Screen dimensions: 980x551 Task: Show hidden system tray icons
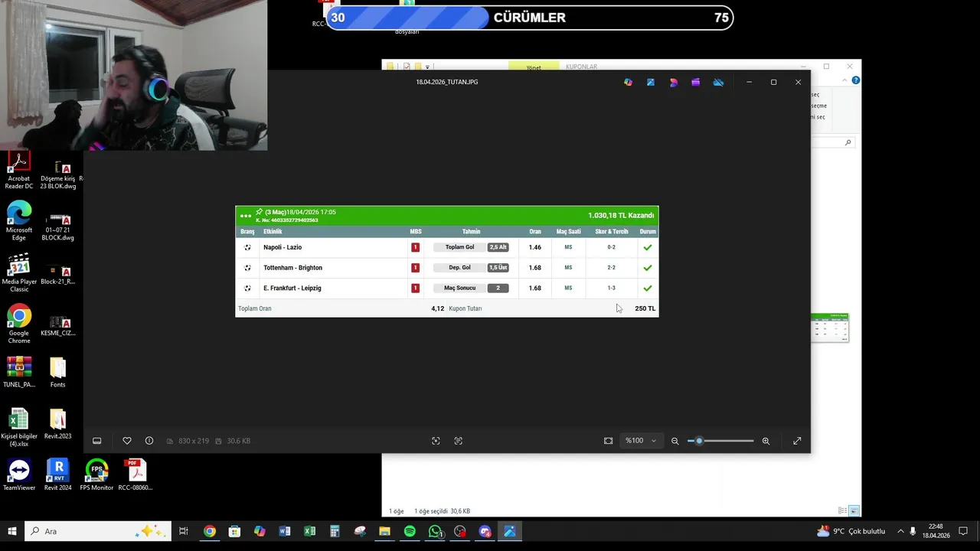pyautogui.click(x=900, y=531)
